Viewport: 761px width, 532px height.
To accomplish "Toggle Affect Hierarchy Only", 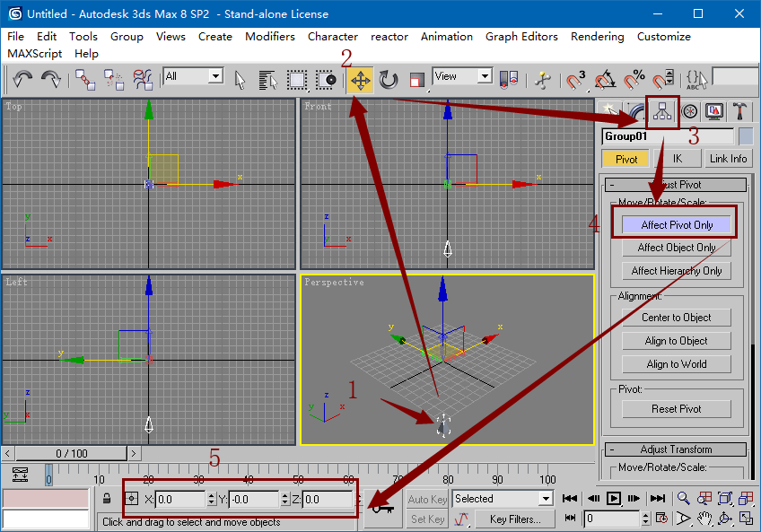I will coord(676,271).
